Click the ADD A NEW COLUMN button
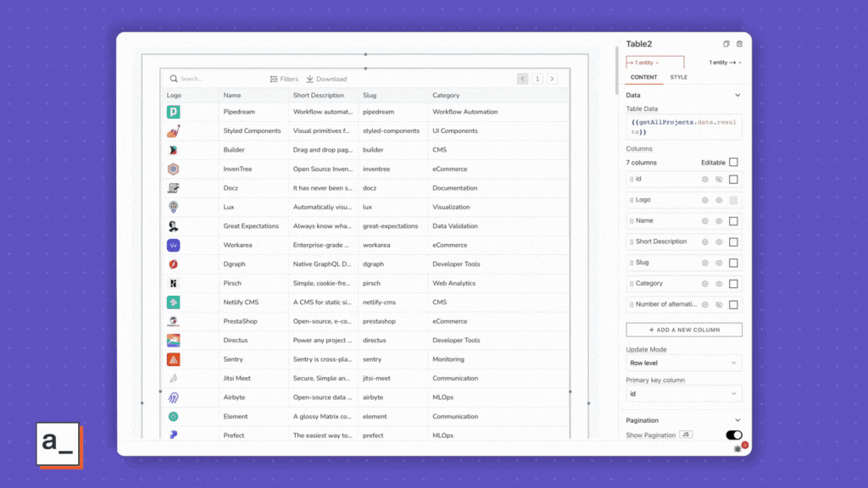Image resolution: width=868 pixels, height=488 pixels. 684,329
